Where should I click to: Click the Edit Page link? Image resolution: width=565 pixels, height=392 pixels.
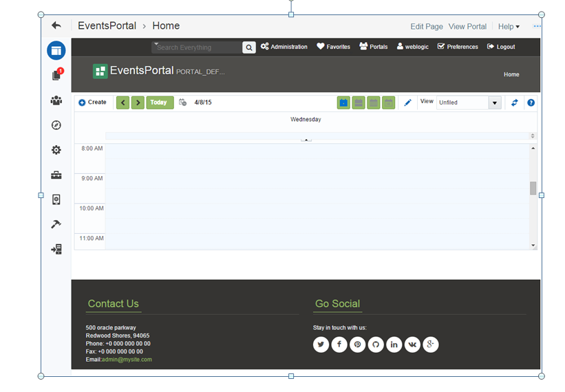(x=427, y=26)
